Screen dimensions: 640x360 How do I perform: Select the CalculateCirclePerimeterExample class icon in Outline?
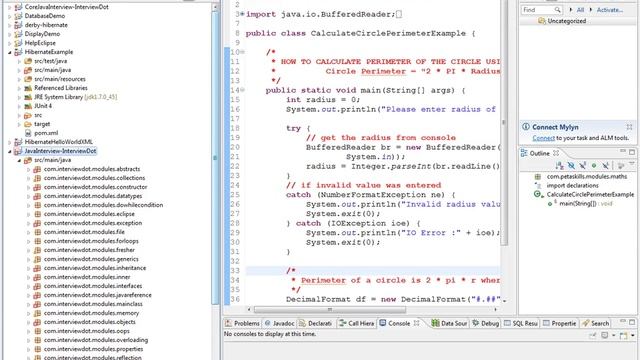(x=539, y=195)
